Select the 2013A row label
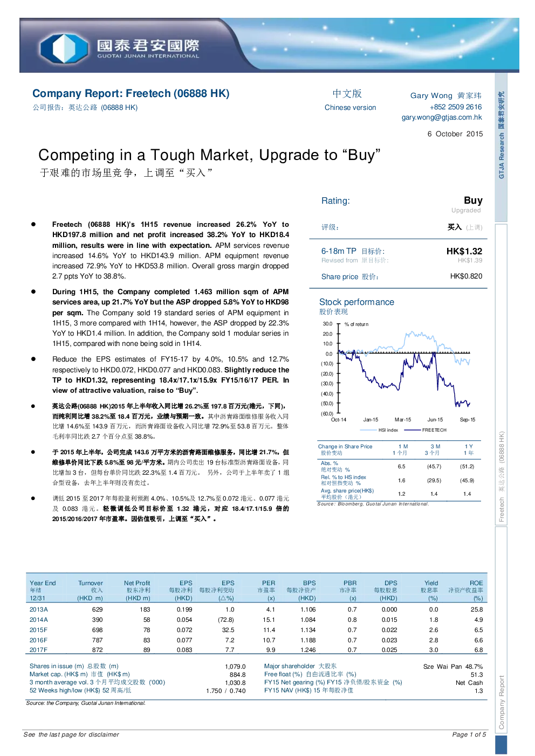This screenshot has height=756, width=535. point(39,609)
